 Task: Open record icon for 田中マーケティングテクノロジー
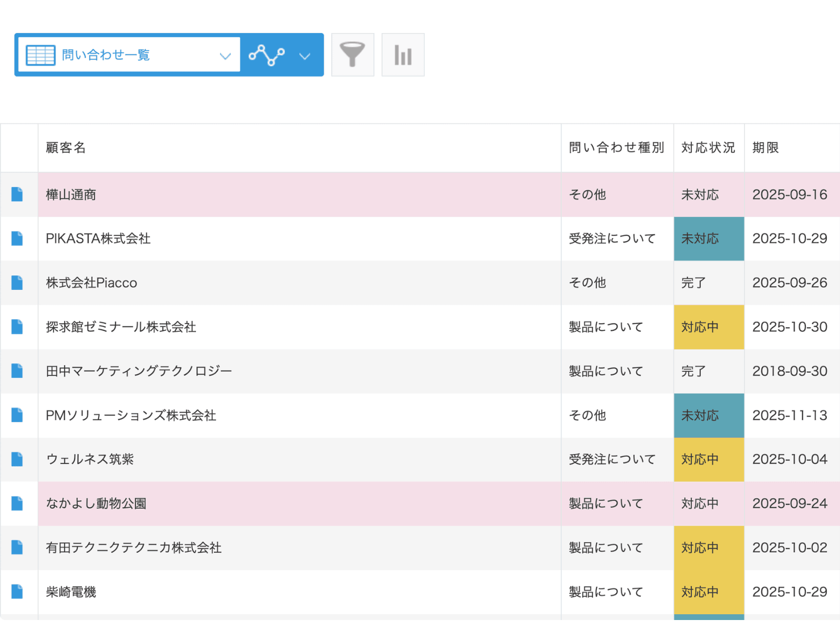click(x=17, y=371)
